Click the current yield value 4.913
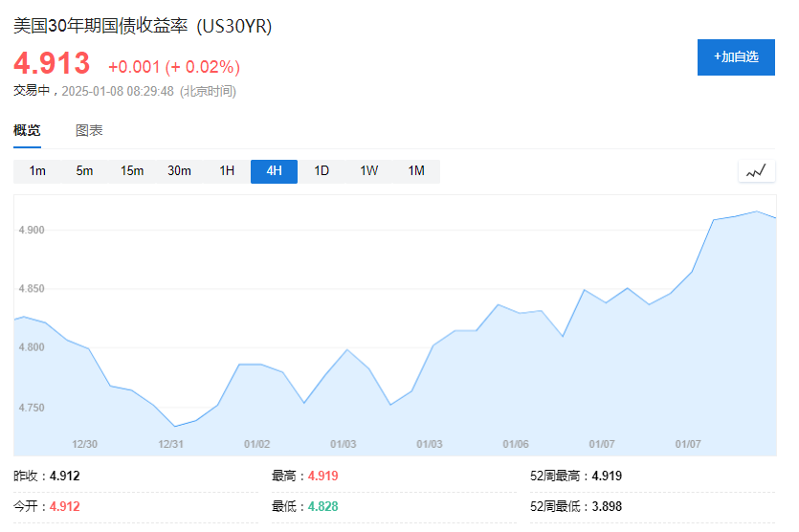The height and width of the screenshot is (532, 799). pyautogui.click(x=52, y=63)
